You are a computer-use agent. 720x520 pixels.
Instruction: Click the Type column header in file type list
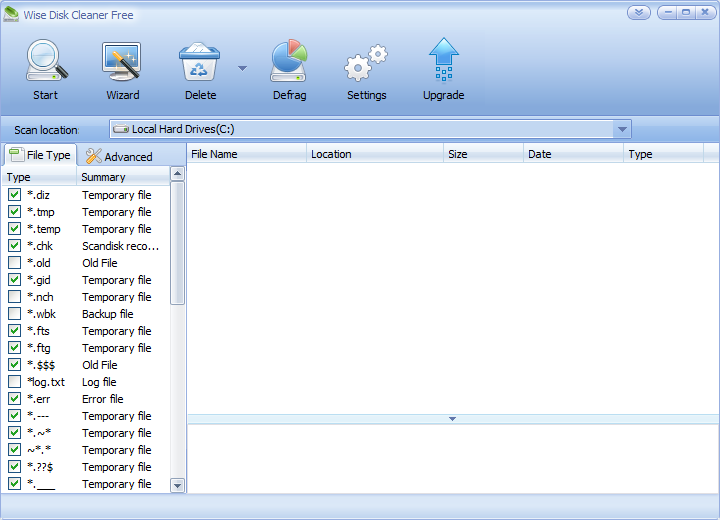39,177
